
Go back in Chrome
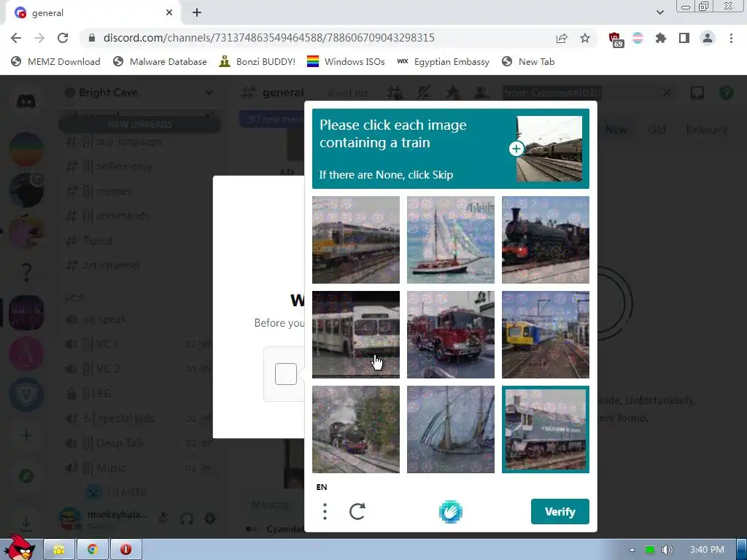click(x=16, y=38)
